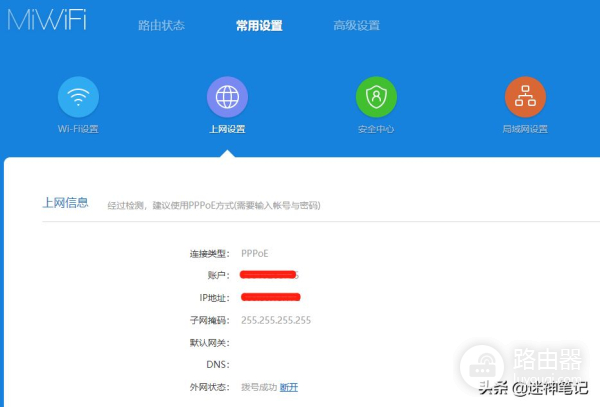This screenshot has height=407, width=600.
Task: Click the 默认网关 label
Action: (210, 343)
